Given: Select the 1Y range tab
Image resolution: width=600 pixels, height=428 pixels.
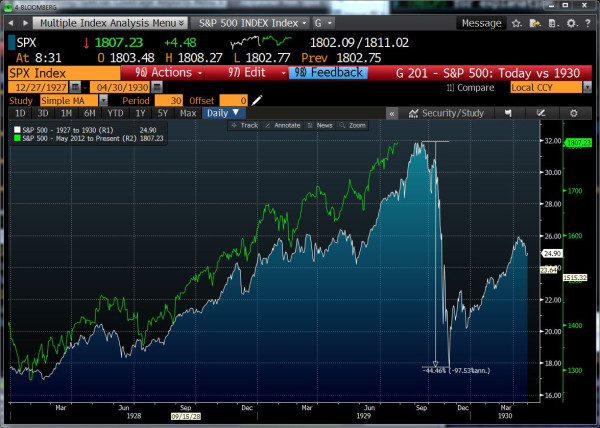Looking at the screenshot, I should coord(139,113).
